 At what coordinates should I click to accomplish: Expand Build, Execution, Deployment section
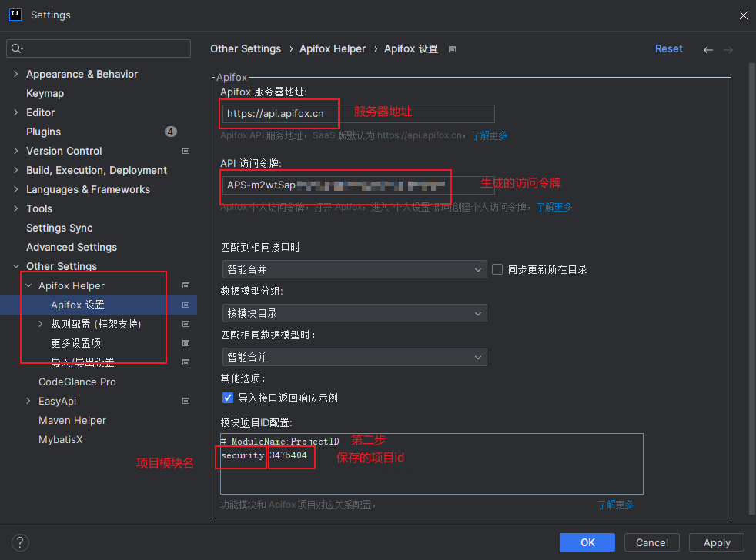click(16, 170)
